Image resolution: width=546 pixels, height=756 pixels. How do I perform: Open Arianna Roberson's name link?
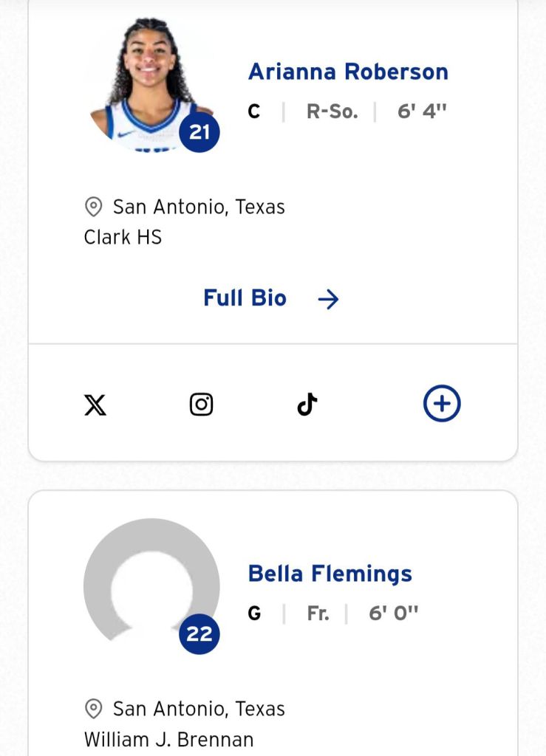pos(348,72)
